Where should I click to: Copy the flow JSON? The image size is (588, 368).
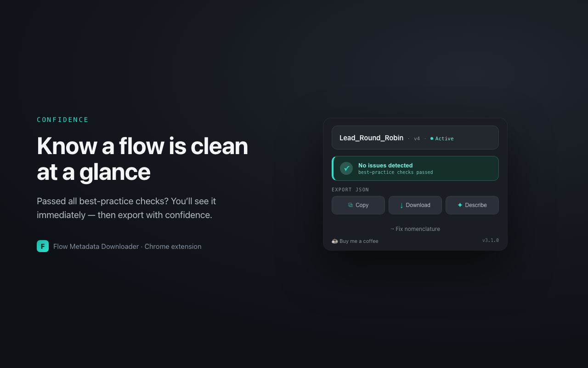(x=358, y=205)
